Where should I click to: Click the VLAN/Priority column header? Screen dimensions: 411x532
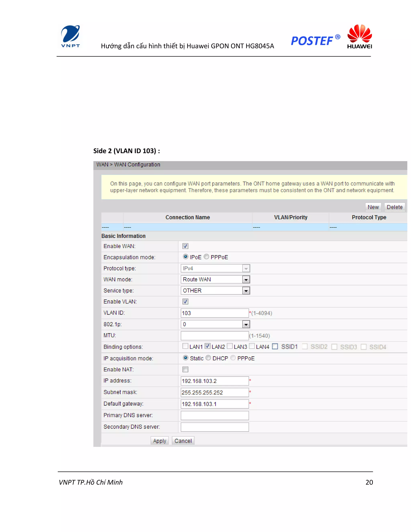point(291,217)
